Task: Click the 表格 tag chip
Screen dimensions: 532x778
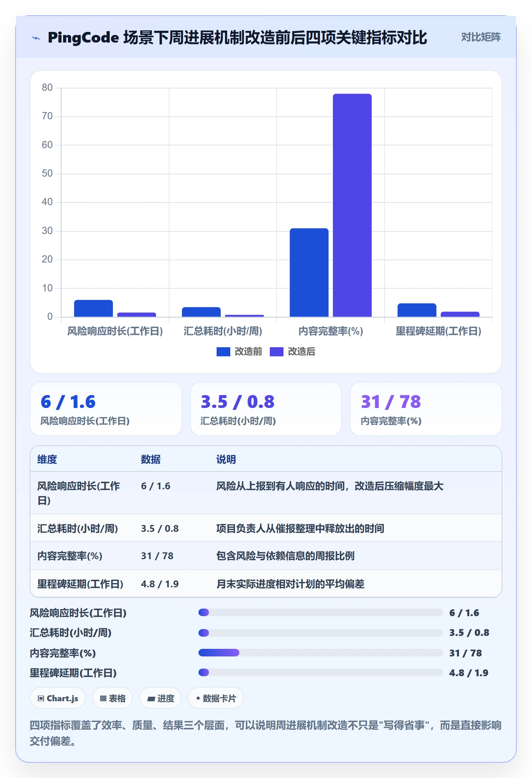Action: [x=112, y=698]
